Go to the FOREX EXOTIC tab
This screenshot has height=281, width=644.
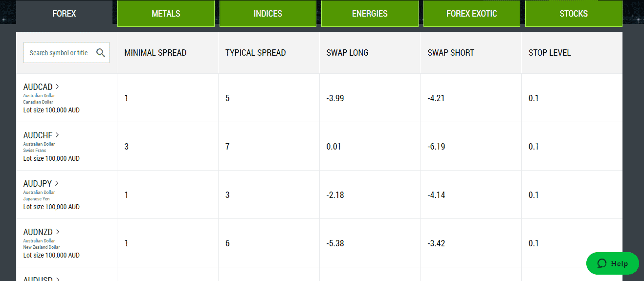[x=471, y=14]
